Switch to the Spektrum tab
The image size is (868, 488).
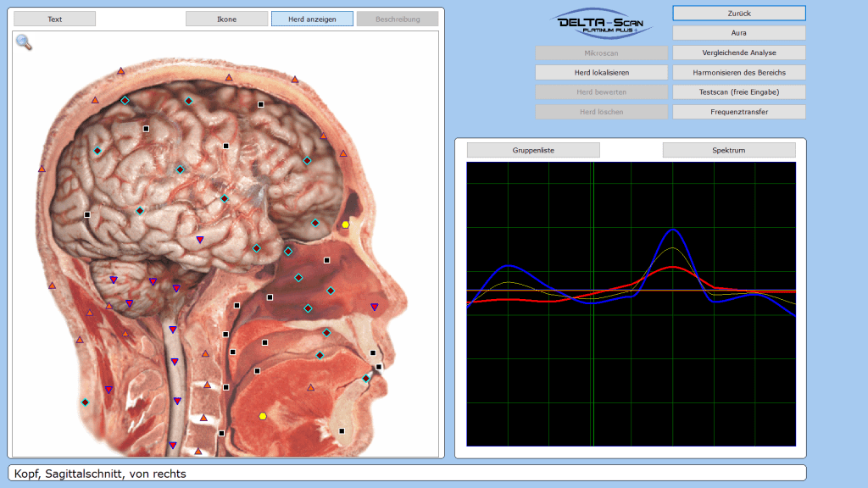tap(729, 150)
